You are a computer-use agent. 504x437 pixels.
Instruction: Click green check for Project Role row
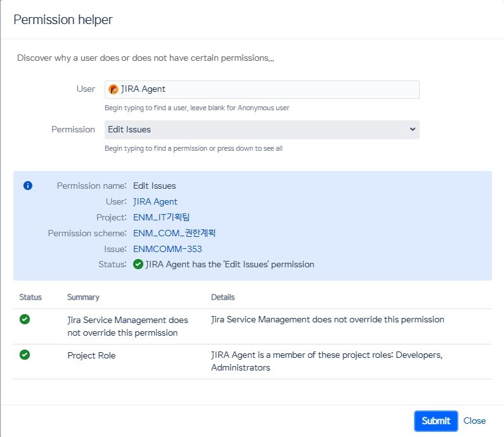click(25, 355)
